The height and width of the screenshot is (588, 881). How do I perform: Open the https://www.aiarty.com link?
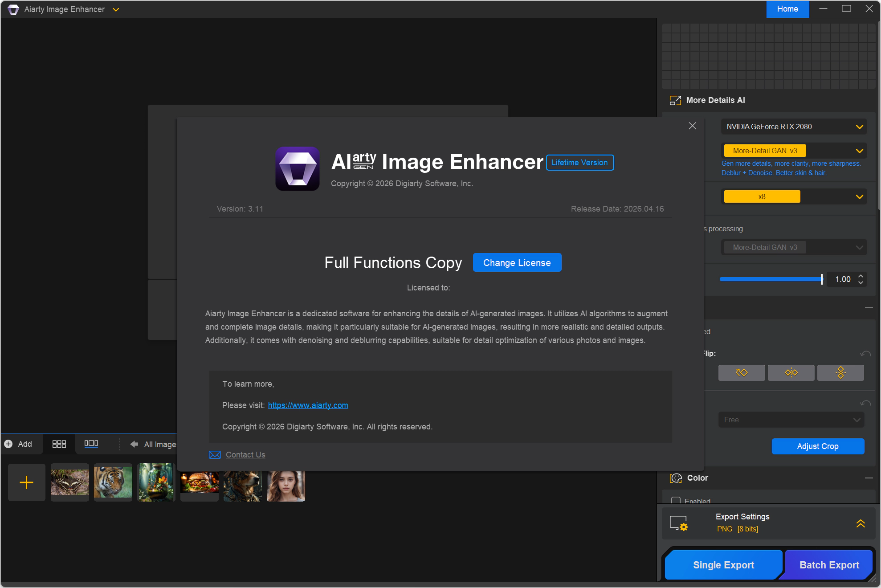click(x=308, y=405)
